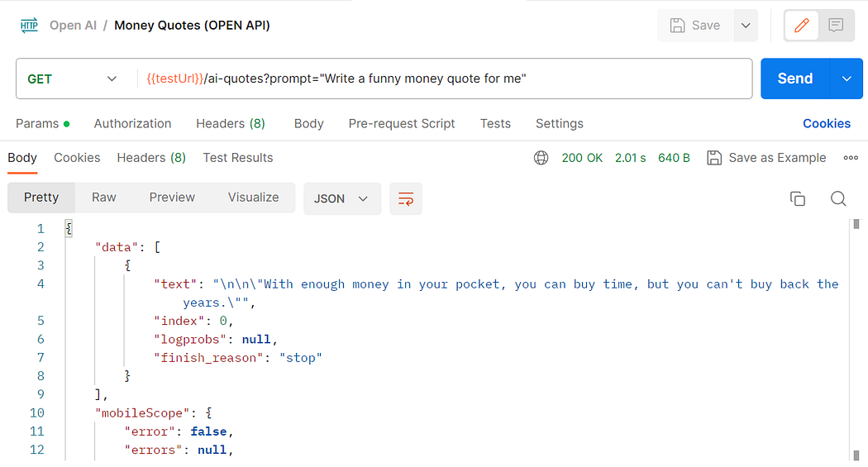Screen dimensions: 868x467
Task: Click the "mobileScope" key
Action: coord(141,412)
